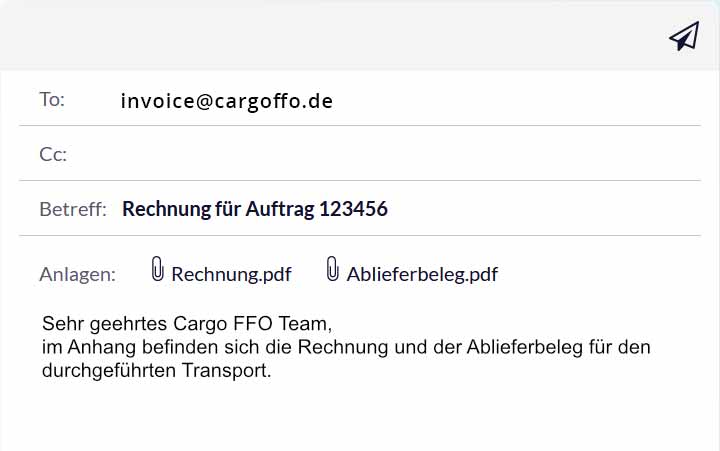Select the invoice@cargoffo.de recipient address
Screen dimensions: 720x451
227,101
